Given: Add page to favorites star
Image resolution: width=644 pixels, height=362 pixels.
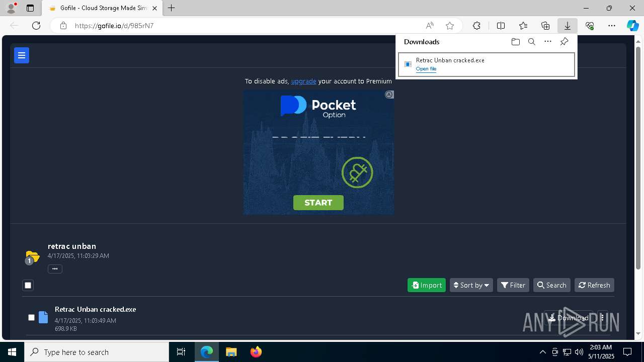Looking at the screenshot, I should tap(450, 26).
